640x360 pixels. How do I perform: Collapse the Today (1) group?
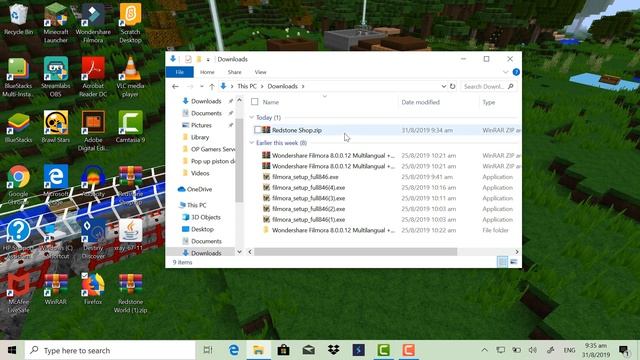(x=252, y=118)
